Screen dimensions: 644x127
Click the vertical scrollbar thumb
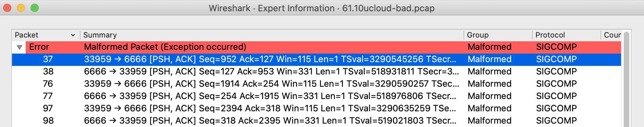(x=626, y=79)
